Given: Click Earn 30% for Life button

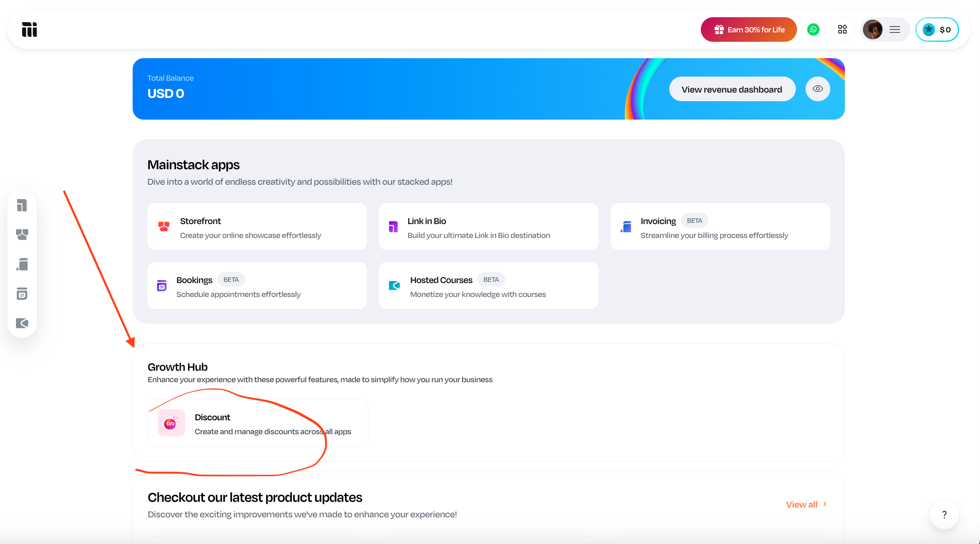Looking at the screenshot, I should 749,29.
